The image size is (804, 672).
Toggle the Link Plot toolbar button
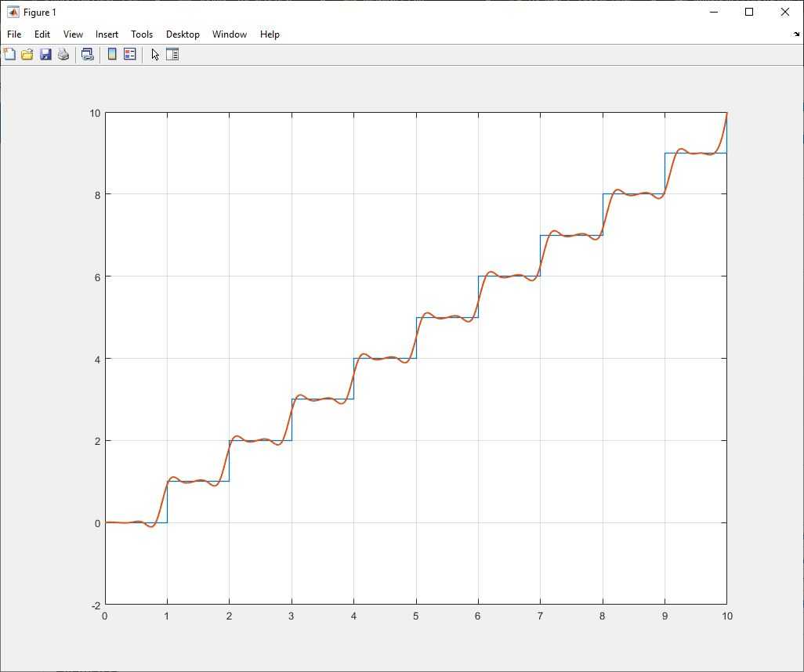(88, 54)
